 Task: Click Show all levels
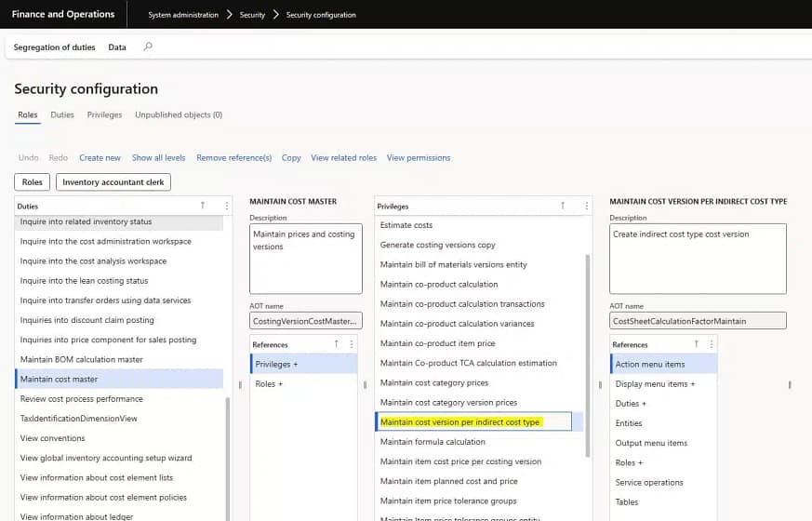(158, 158)
